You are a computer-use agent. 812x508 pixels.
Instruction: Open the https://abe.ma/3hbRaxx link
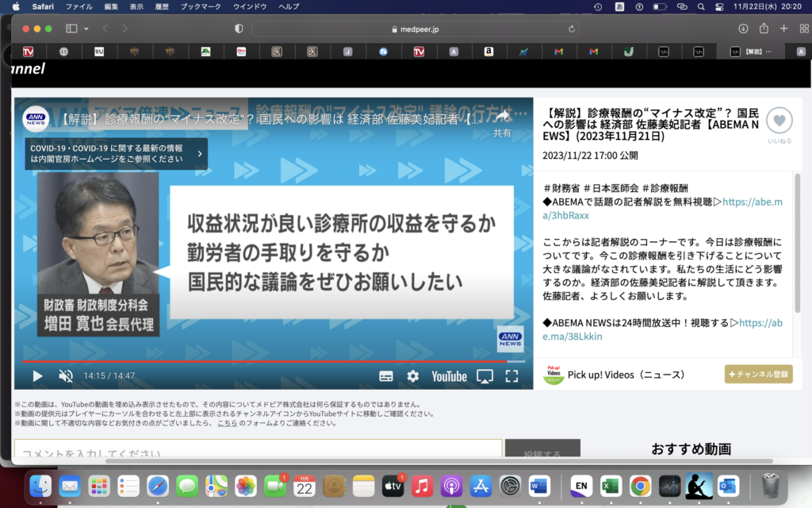752,202
